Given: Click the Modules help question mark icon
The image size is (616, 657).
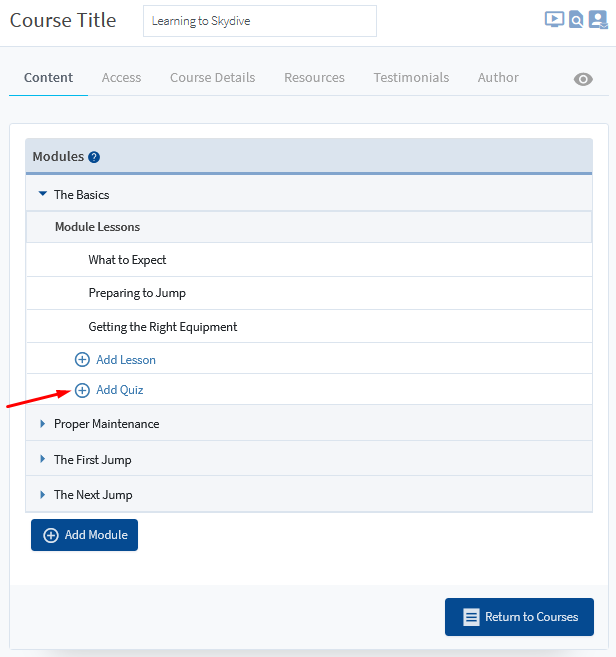Looking at the screenshot, I should pos(94,157).
